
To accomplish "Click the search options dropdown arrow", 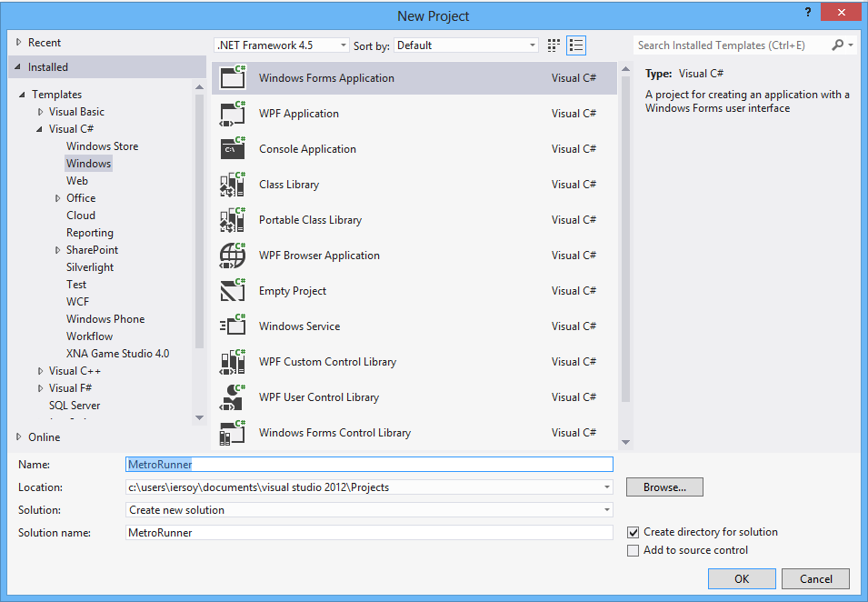I will click(851, 45).
